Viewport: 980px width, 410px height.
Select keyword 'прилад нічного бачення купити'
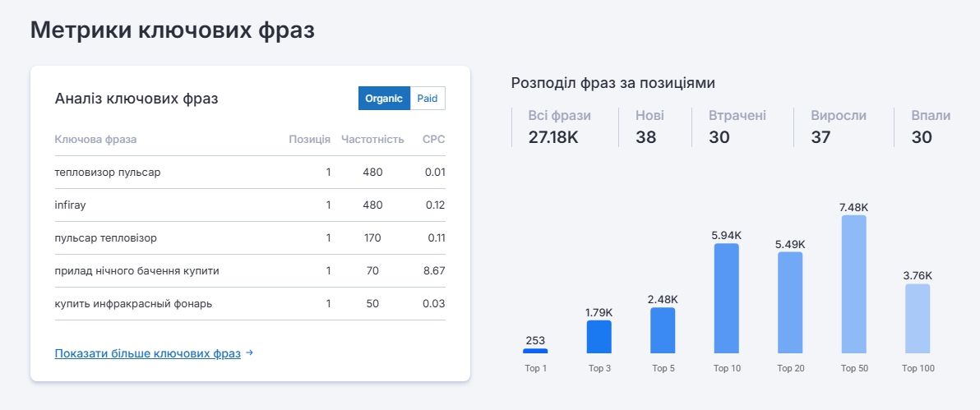pyautogui.click(x=136, y=271)
